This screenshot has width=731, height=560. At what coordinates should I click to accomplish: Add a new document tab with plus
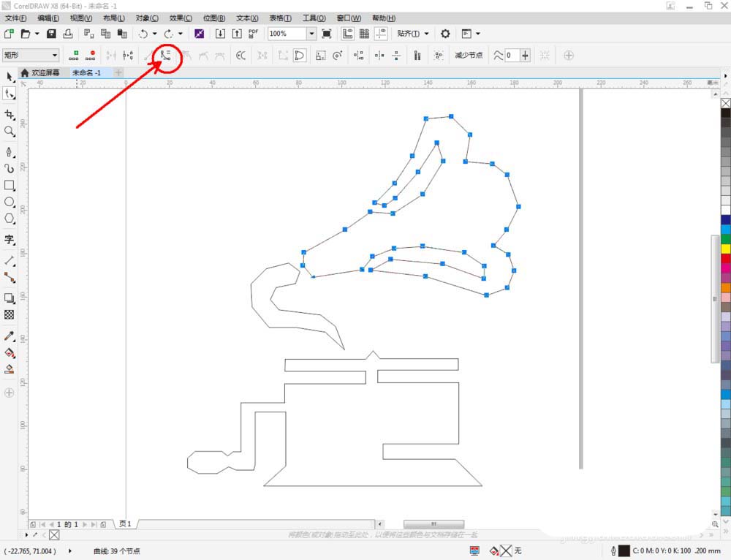coord(118,72)
